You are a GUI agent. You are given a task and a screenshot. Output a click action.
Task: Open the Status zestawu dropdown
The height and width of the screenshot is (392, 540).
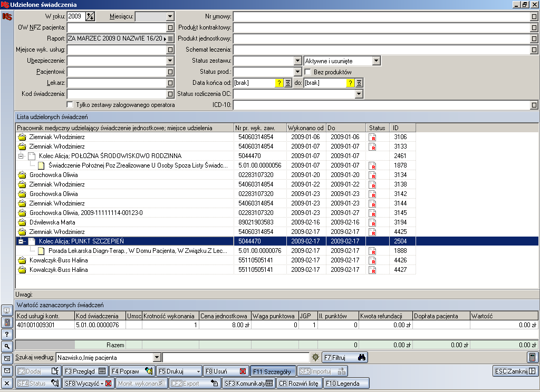(298, 61)
